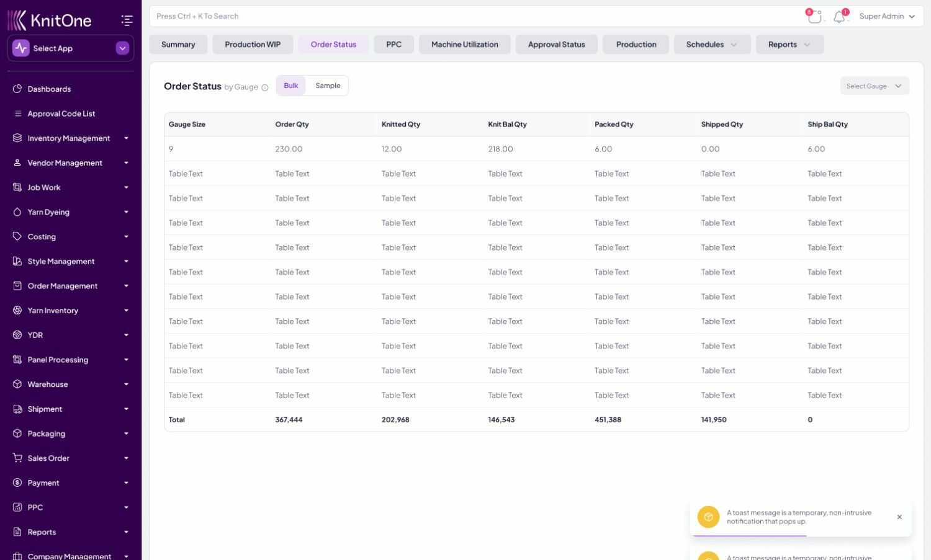
Task: Open the Select Gauge dropdown
Action: pos(873,86)
